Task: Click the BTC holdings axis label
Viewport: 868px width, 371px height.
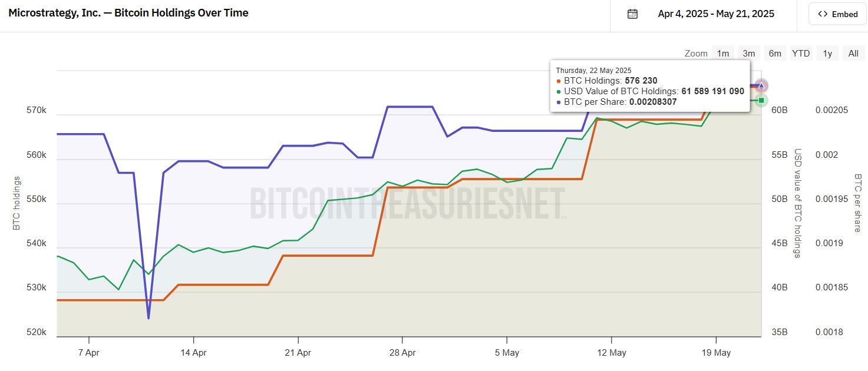Action: (x=16, y=203)
